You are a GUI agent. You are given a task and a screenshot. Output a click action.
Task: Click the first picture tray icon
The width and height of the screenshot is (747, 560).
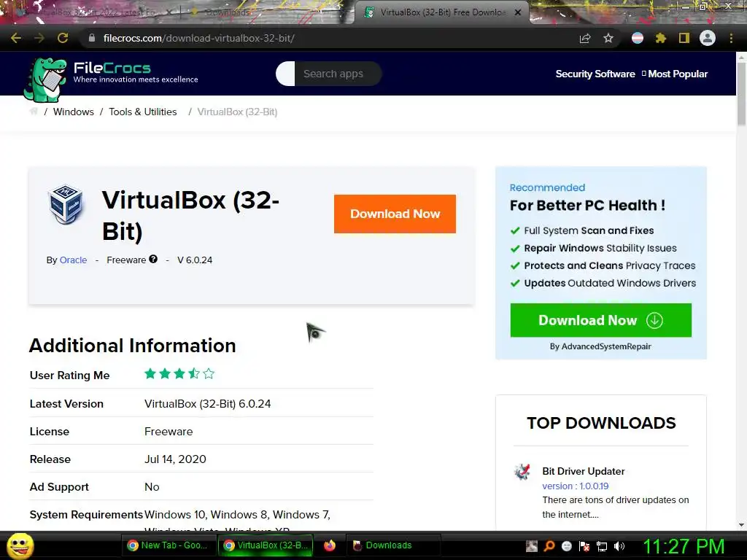click(x=532, y=546)
